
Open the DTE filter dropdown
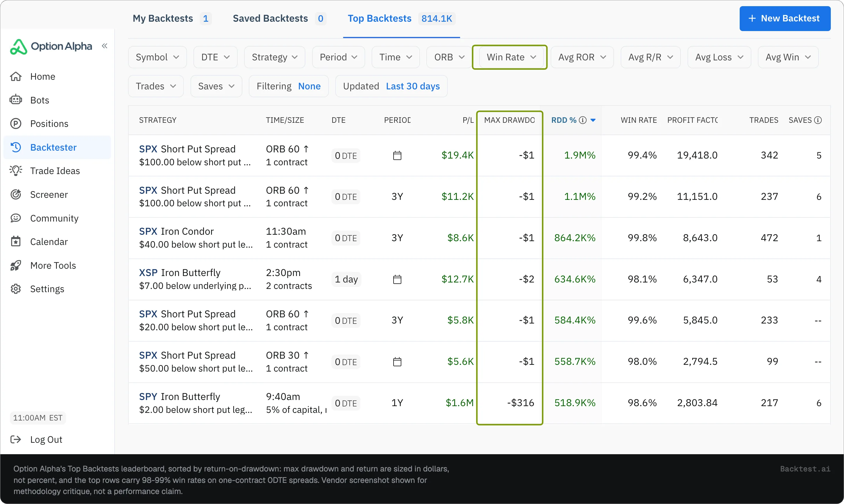215,57
